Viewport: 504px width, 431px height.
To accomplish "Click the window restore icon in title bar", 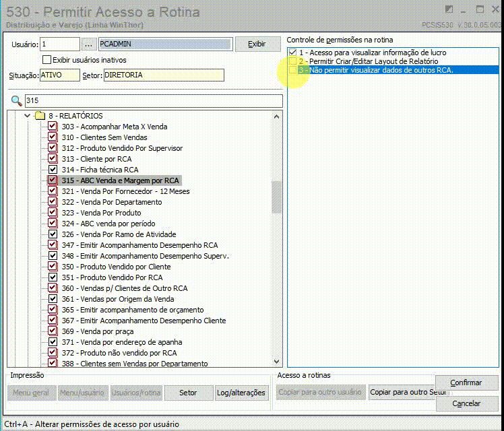I will point(449,9).
